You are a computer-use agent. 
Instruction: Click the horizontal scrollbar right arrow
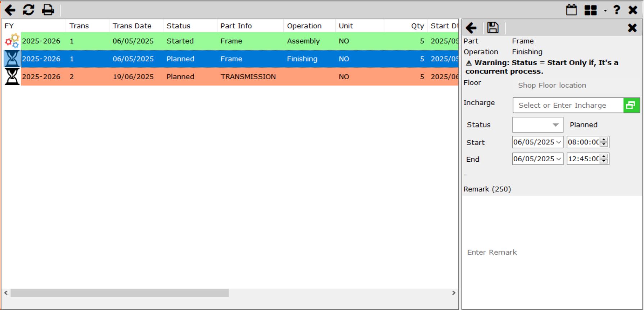(454, 293)
